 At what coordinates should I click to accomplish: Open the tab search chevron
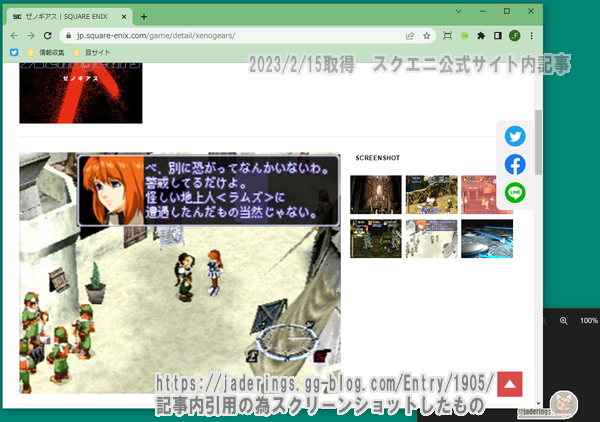coord(458,11)
